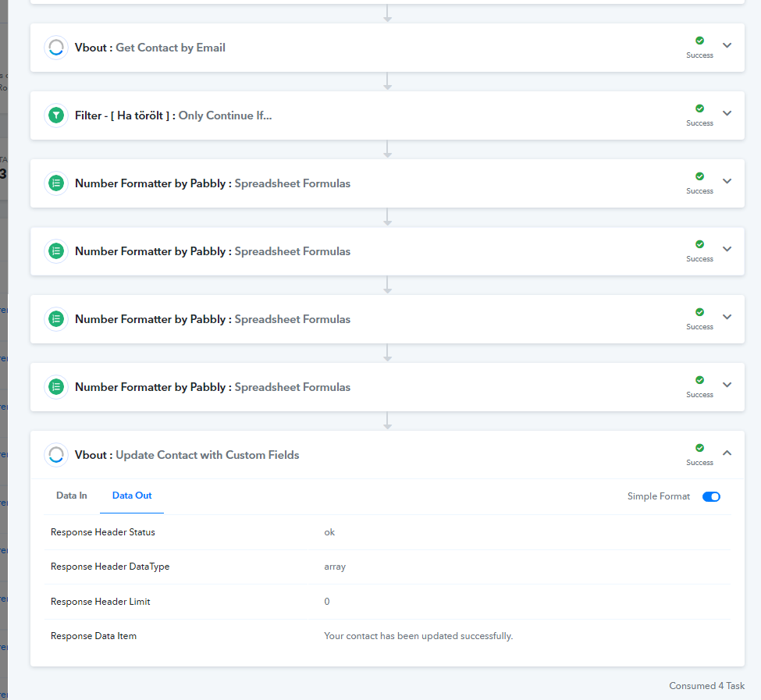Click the 'Response Data Item' label
The width and height of the screenshot is (761, 700).
tap(94, 636)
